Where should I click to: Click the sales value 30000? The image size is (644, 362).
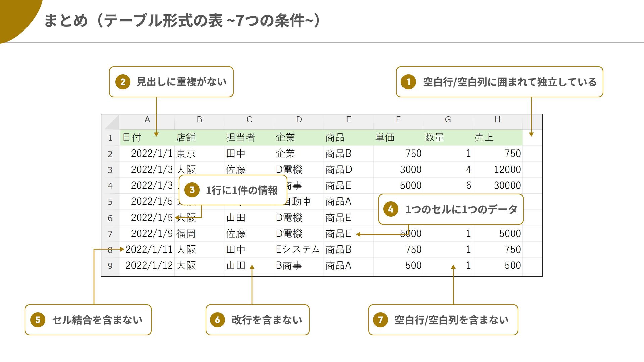[497, 186]
